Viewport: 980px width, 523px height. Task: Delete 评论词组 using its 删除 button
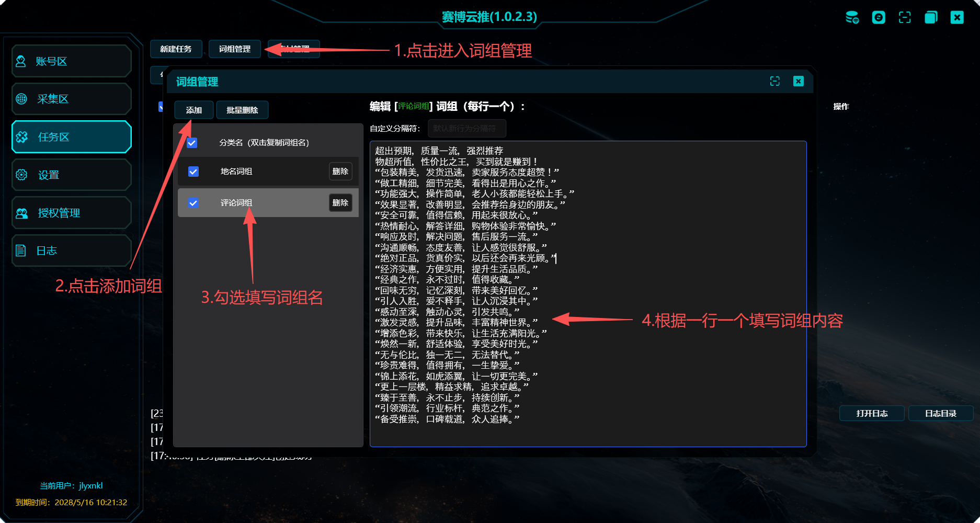340,202
